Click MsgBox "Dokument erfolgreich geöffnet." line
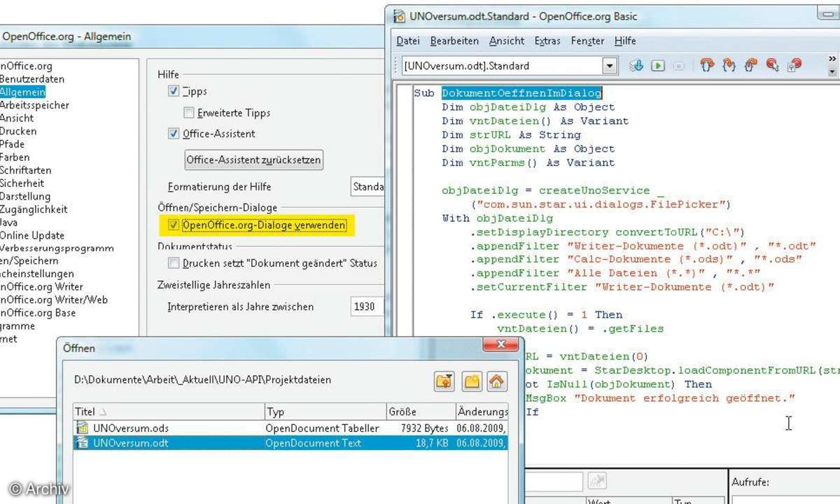This screenshot has width=840, height=504. (x=661, y=398)
